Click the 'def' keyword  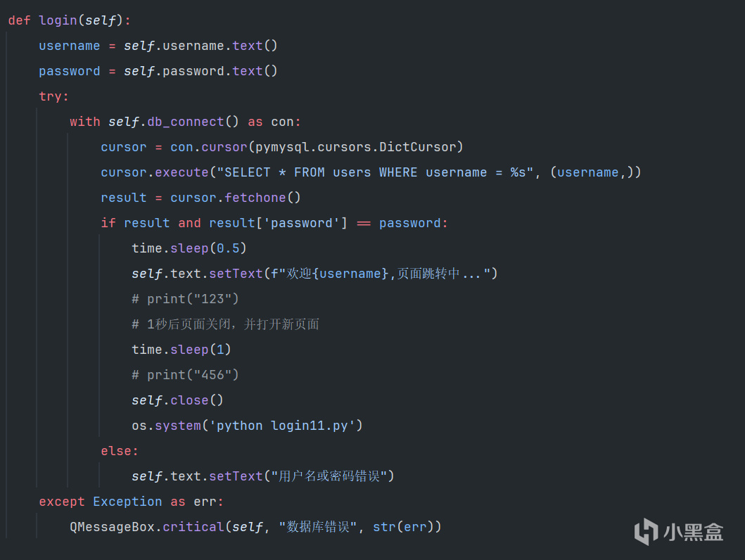click(19, 20)
